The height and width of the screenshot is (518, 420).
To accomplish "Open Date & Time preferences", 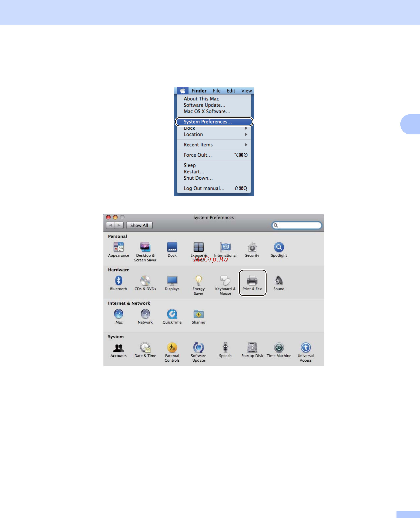I will (x=145, y=350).
